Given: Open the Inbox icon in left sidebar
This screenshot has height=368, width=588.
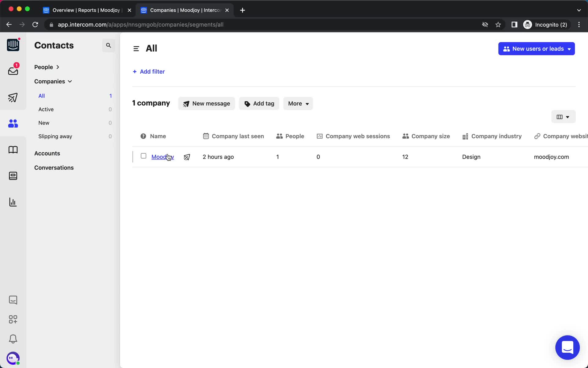Looking at the screenshot, I should click(13, 71).
